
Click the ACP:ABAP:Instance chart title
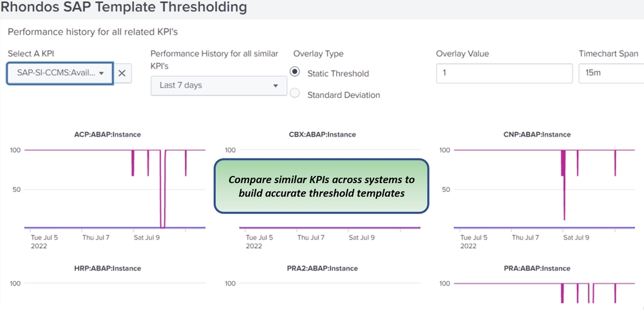[x=108, y=135]
